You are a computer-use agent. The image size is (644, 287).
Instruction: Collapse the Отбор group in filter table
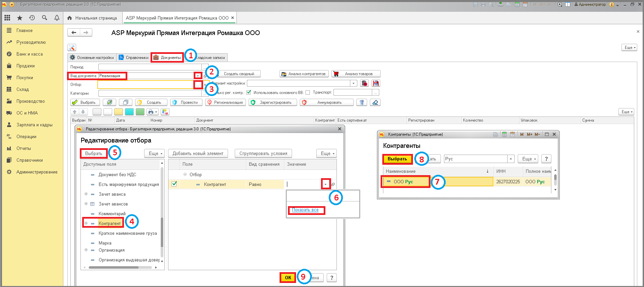[185, 174]
